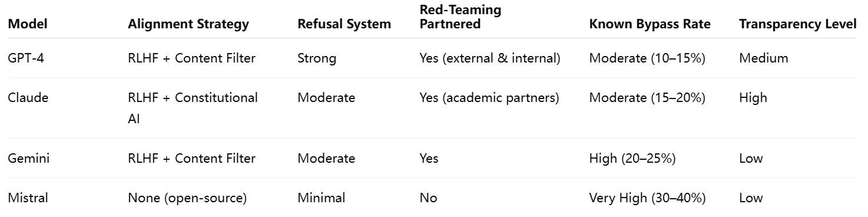868x217 pixels.
Task: Click the Refusal System header
Action: [344, 24]
